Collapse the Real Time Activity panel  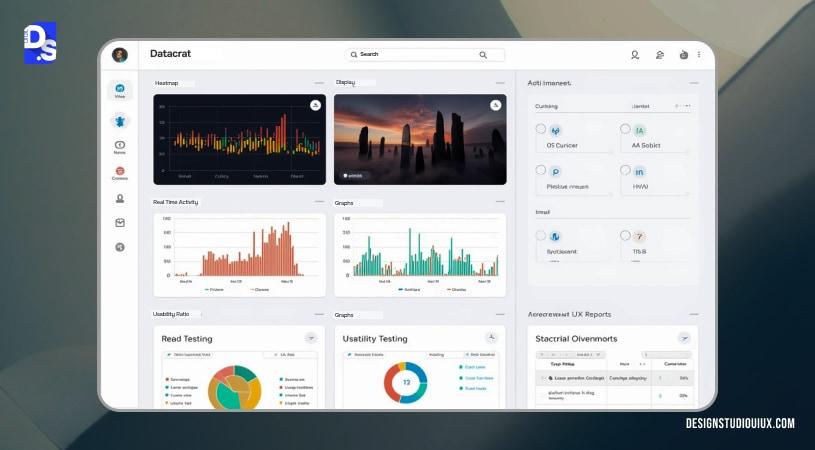point(319,202)
